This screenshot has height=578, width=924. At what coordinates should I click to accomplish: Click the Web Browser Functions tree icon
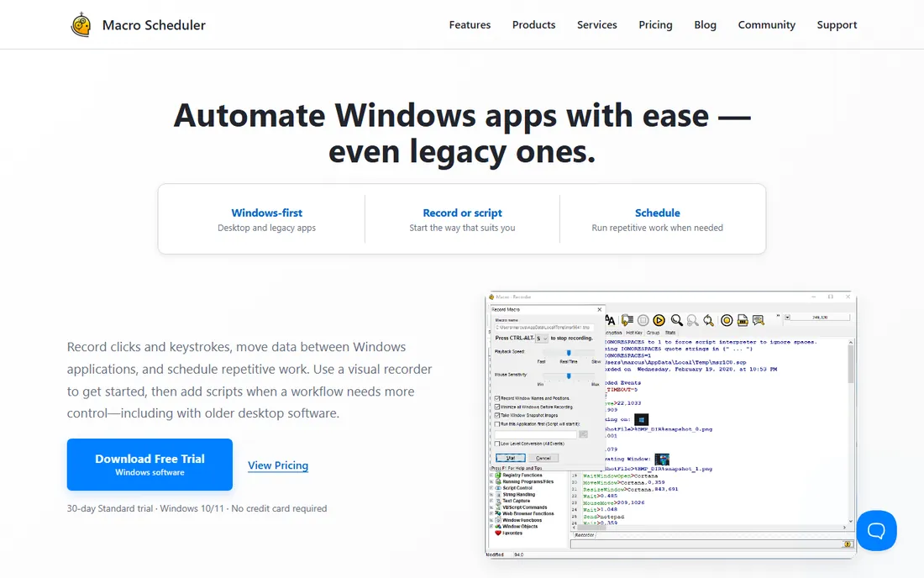pyautogui.click(x=498, y=514)
